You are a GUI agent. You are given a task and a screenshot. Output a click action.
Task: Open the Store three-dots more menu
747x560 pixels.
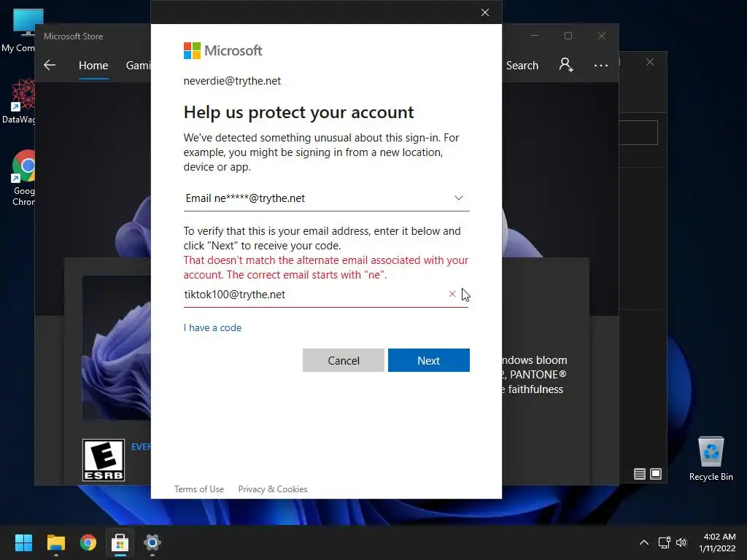(601, 65)
